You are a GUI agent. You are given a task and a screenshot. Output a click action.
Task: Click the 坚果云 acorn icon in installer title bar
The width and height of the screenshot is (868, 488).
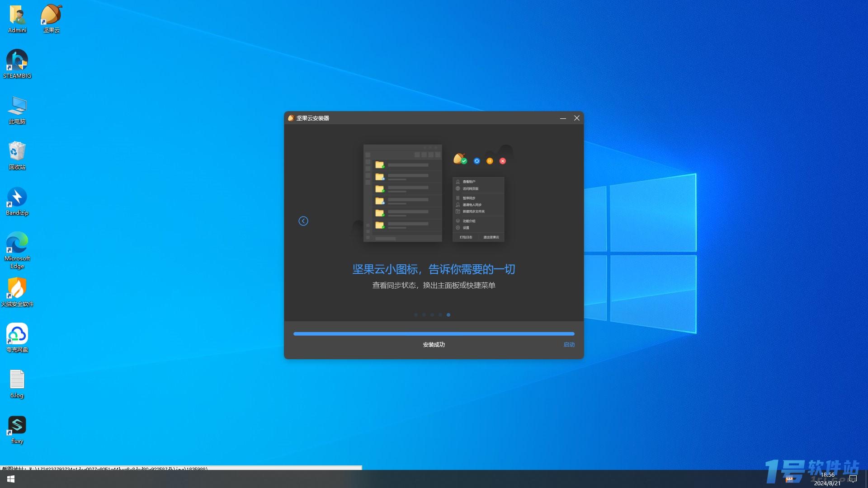[x=291, y=118]
